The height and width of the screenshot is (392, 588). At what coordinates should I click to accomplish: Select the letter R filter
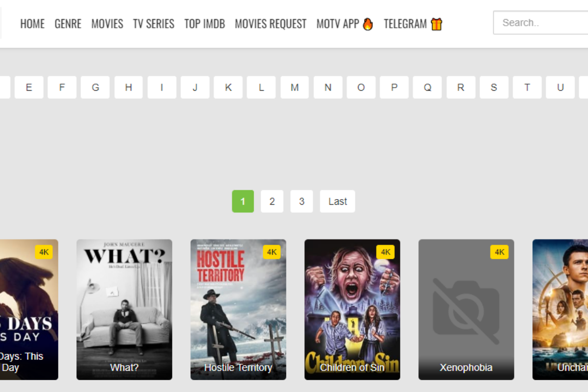click(x=461, y=87)
